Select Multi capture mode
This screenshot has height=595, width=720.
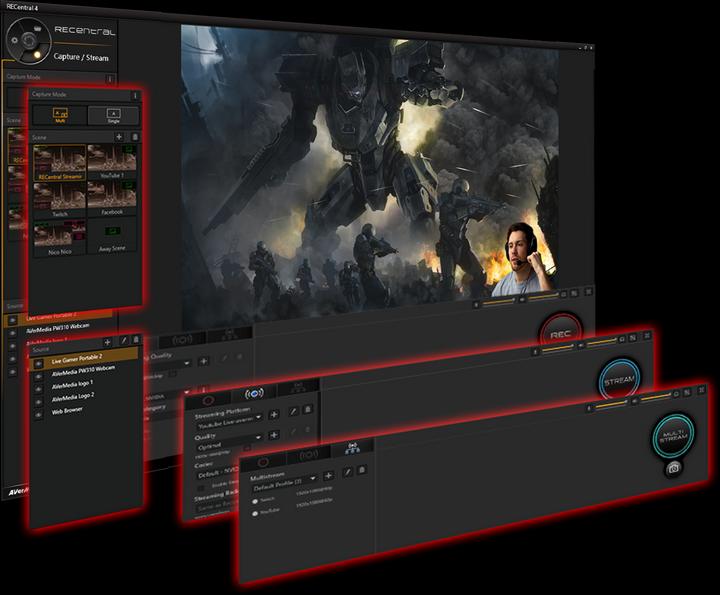pos(60,115)
